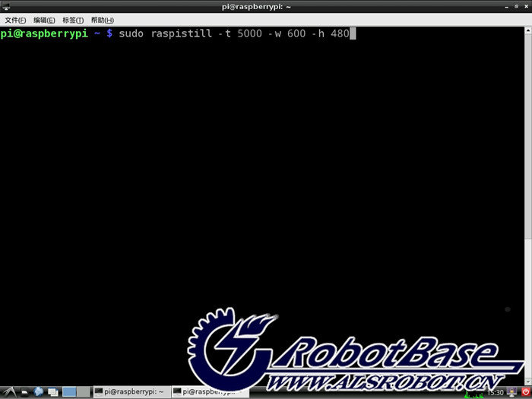Click the 15:30 clock in tray
Viewport: 532px width, 399px height.
click(496, 393)
